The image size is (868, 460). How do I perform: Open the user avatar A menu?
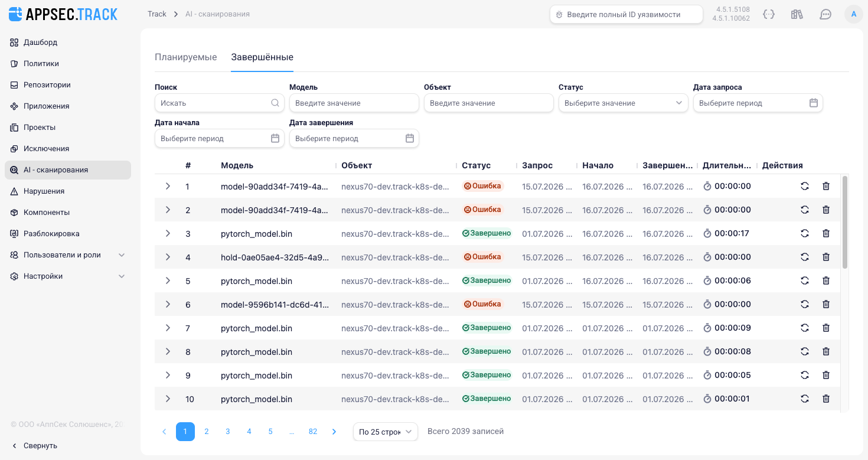854,14
